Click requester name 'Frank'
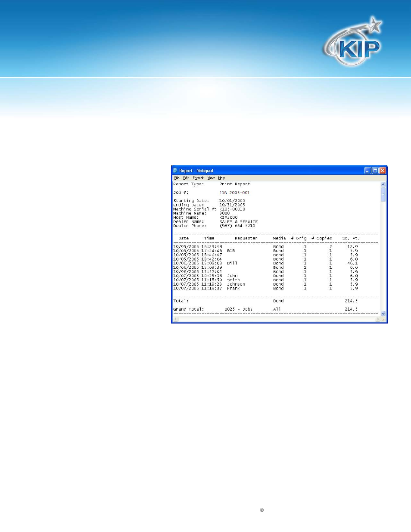Screen dimensions: 411x532 point(234,288)
